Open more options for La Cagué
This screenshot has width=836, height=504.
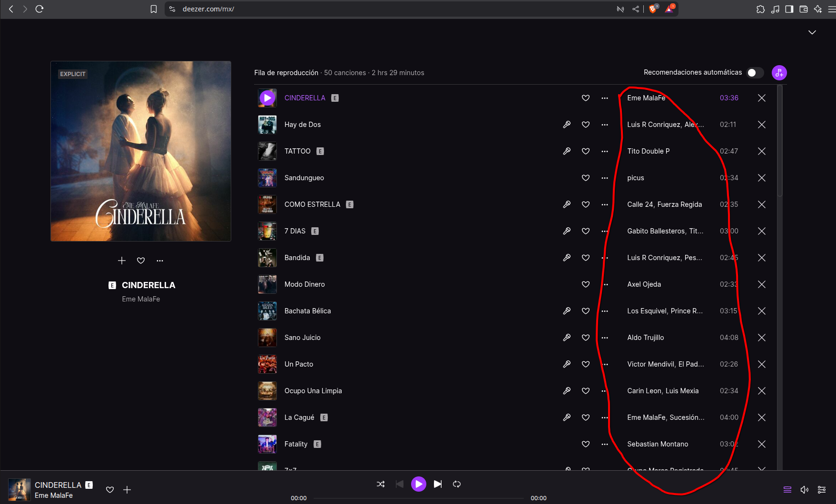pyautogui.click(x=605, y=417)
